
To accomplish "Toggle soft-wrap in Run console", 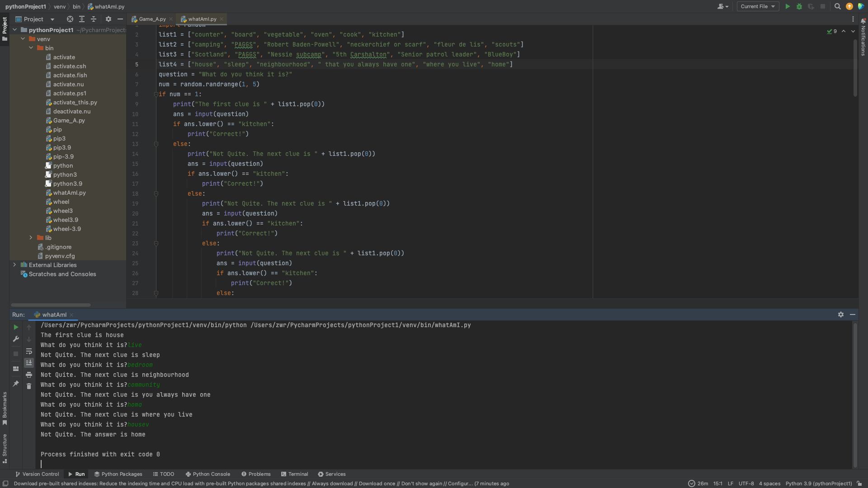I will click(x=29, y=351).
